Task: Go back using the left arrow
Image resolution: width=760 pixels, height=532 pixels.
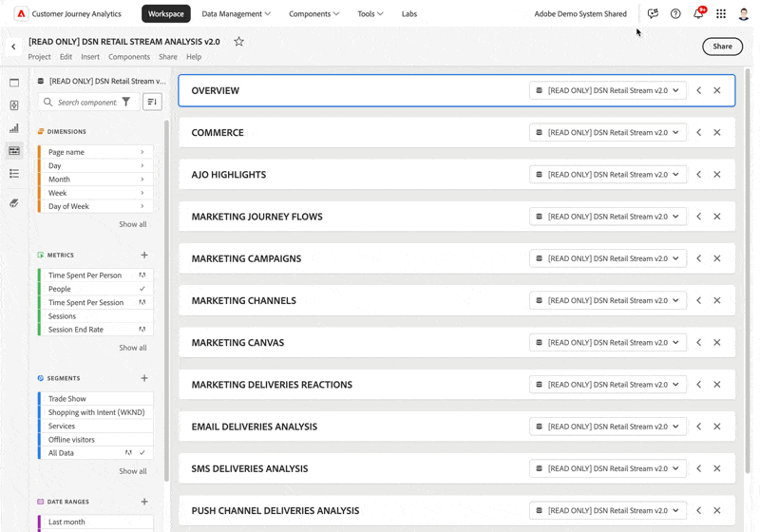Action: 13,47
